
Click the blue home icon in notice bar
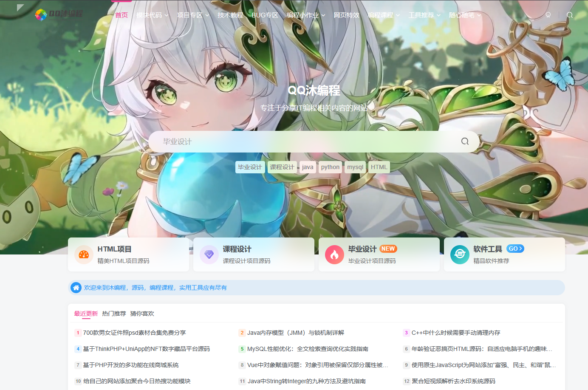[76, 288]
